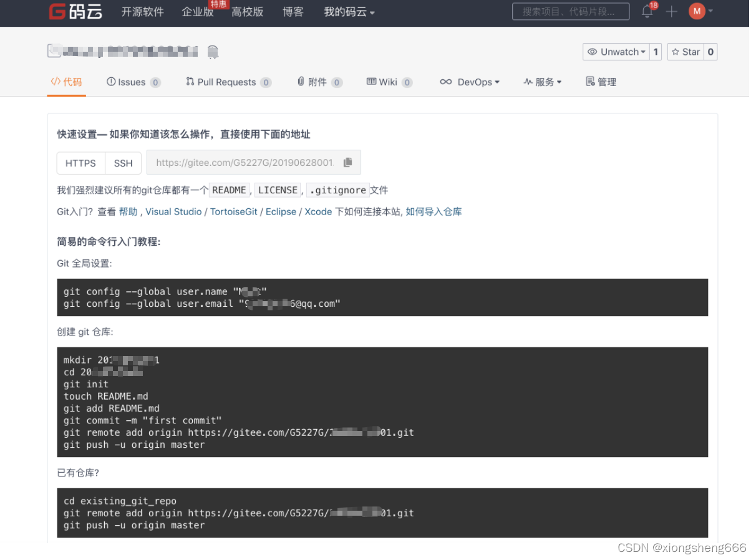756x560 pixels.
Task: Open 高校版 in the top navigation
Action: (x=247, y=12)
